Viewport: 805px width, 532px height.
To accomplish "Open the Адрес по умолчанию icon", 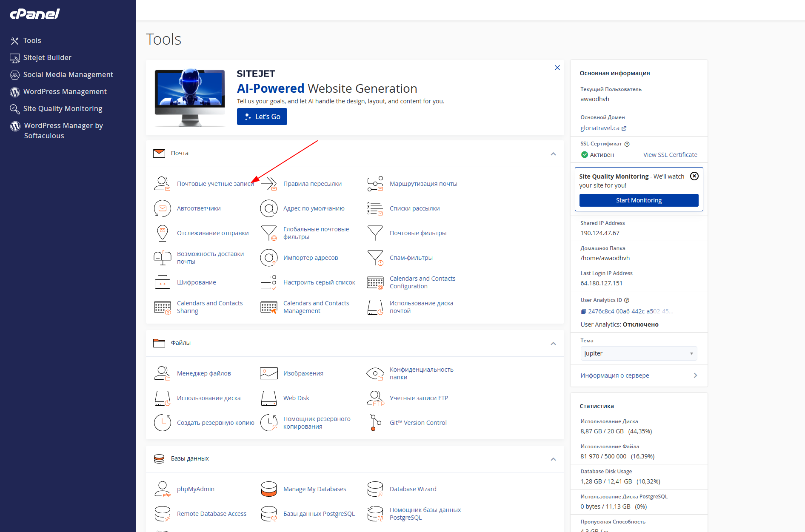I will (x=268, y=208).
